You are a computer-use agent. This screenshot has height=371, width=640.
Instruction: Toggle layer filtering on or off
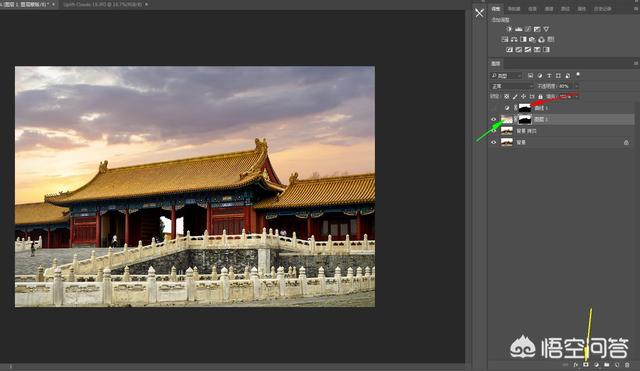pyautogui.click(x=578, y=74)
